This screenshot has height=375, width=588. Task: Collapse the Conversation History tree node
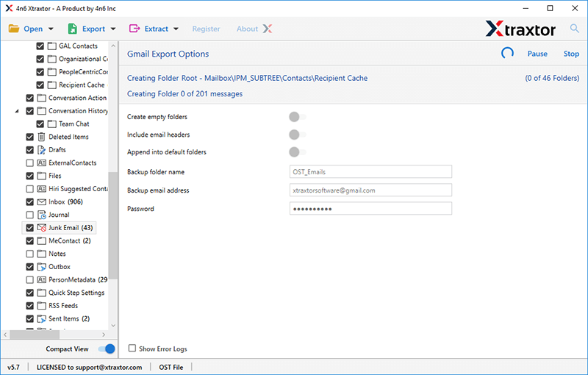17,111
